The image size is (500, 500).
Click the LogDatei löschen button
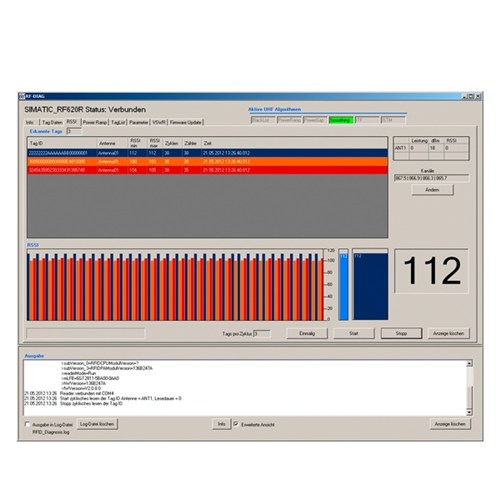click(97, 424)
